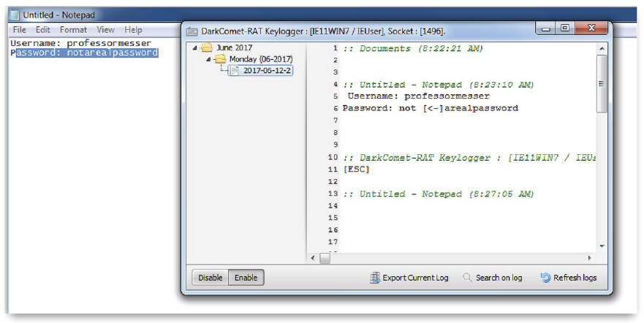
Task: Click the log vertical scrollbar up arrow
Action: coord(602,48)
